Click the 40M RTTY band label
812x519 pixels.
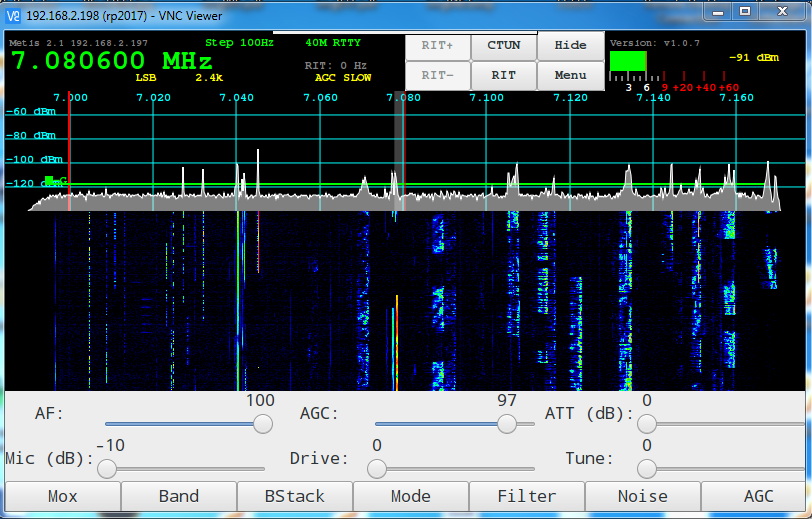click(x=333, y=43)
